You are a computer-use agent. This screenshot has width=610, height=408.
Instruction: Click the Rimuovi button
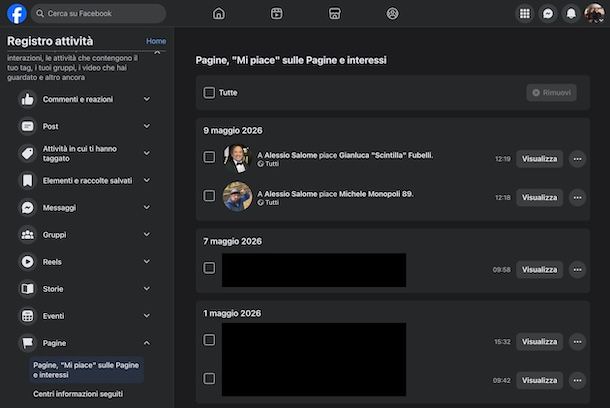pos(552,93)
